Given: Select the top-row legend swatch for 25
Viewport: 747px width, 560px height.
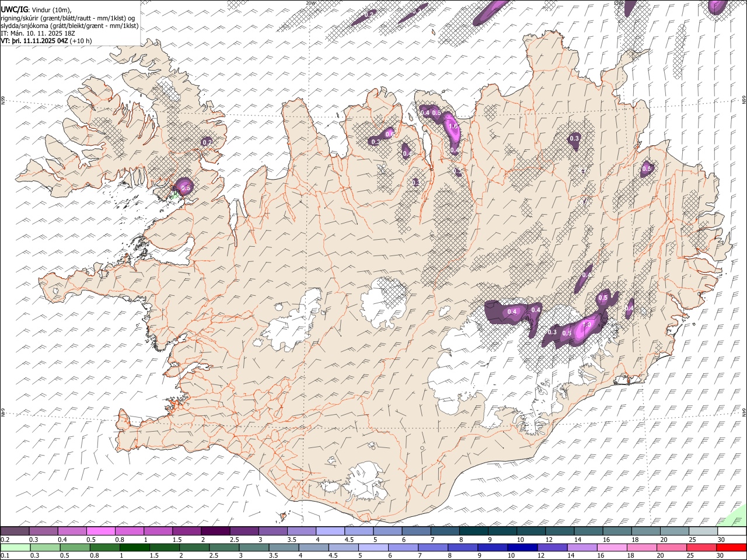Looking at the screenshot, I should coord(703,531).
